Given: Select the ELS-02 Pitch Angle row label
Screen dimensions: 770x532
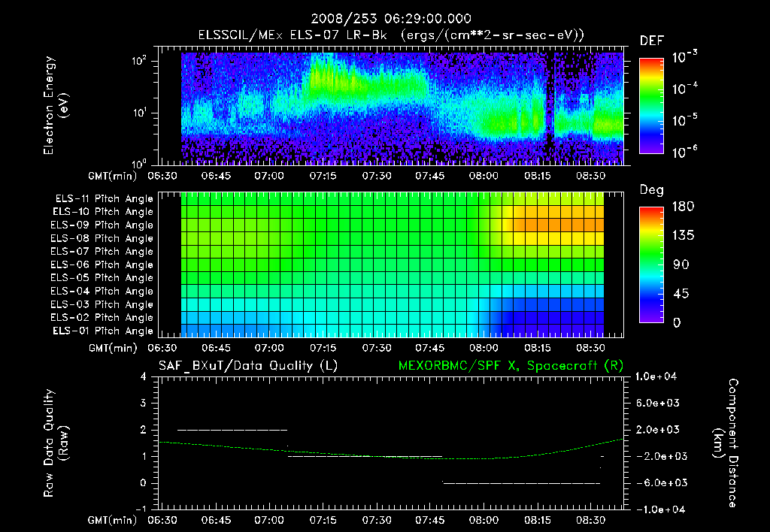Looking at the screenshot, I should pos(102,318).
